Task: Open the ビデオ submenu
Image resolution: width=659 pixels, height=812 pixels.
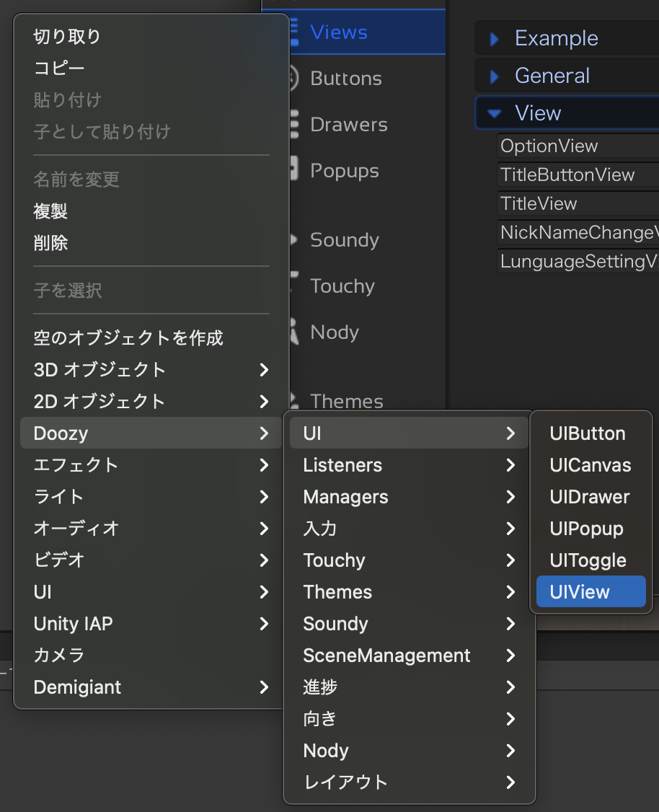Action: (151, 560)
